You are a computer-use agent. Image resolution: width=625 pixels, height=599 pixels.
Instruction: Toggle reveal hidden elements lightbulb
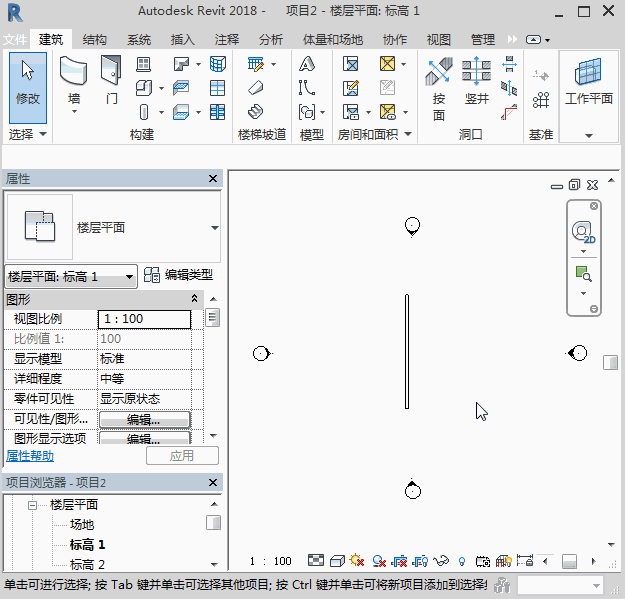coord(462,561)
